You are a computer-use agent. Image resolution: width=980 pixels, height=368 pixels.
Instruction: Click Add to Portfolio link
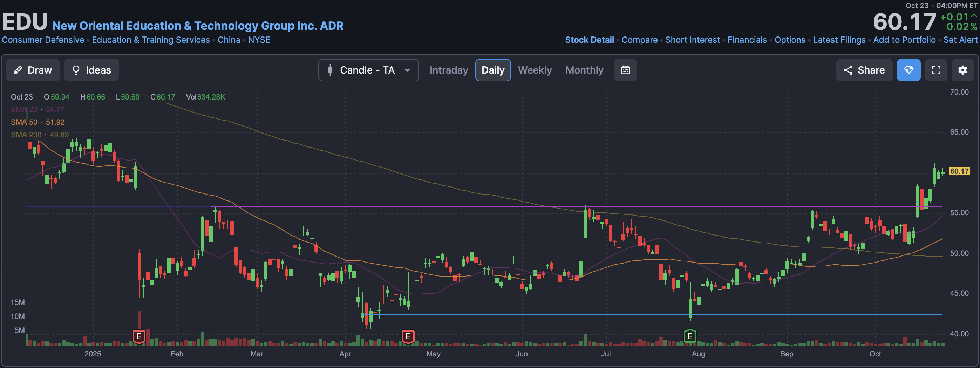click(x=904, y=40)
